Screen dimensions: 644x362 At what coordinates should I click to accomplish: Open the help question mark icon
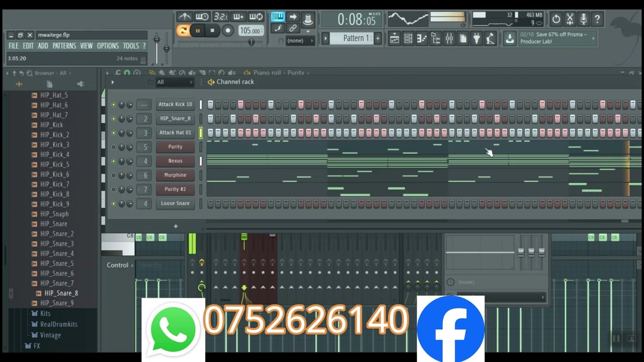[x=597, y=20]
